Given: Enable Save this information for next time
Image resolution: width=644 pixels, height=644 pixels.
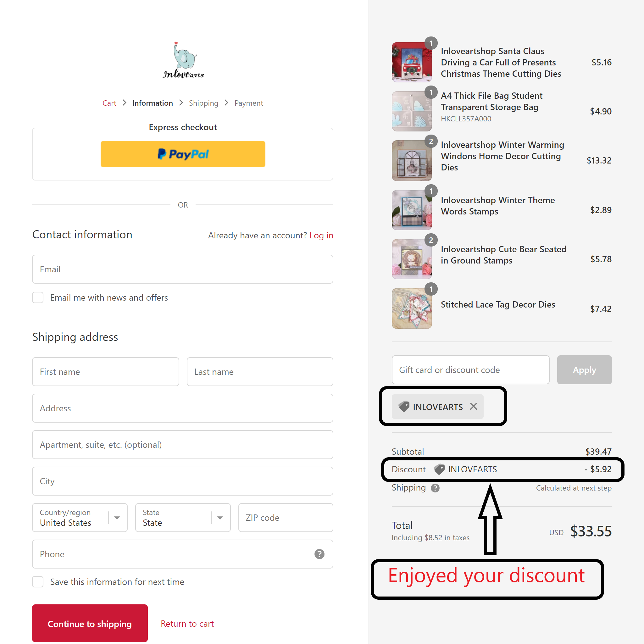Looking at the screenshot, I should point(38,582).
